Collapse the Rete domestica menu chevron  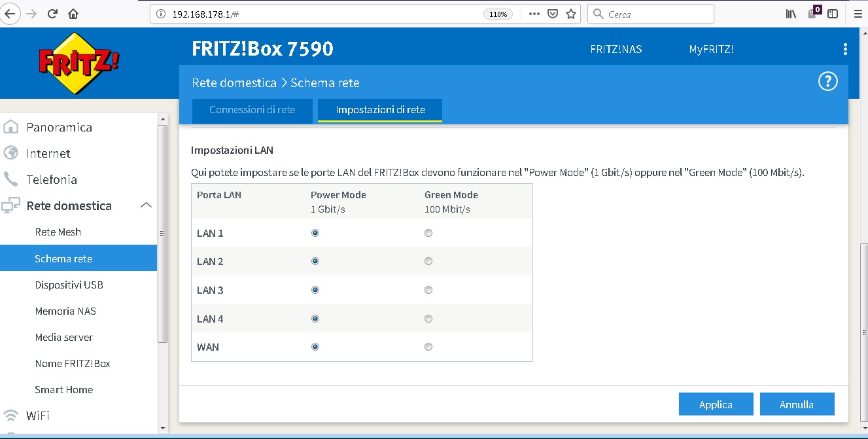pos(146,205)
